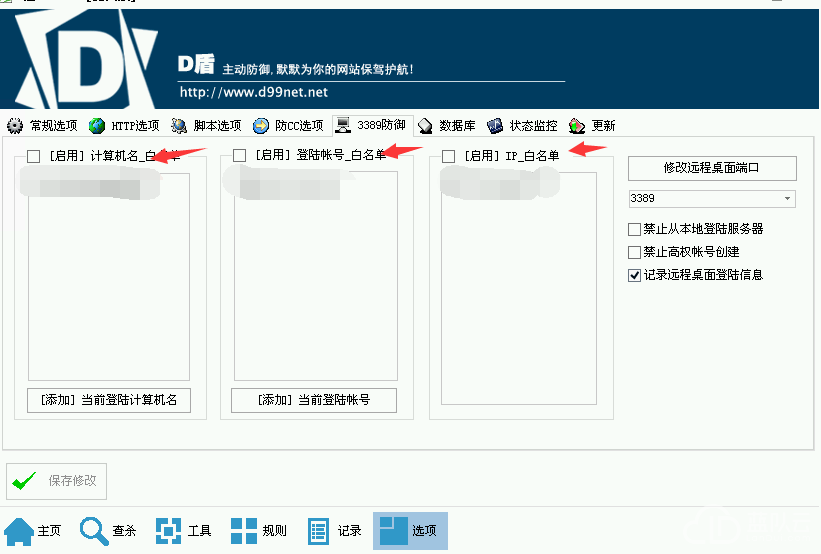Screen dimensions: 821x554
Task: Click the D盾 shield logo
Action: point(86,59)
